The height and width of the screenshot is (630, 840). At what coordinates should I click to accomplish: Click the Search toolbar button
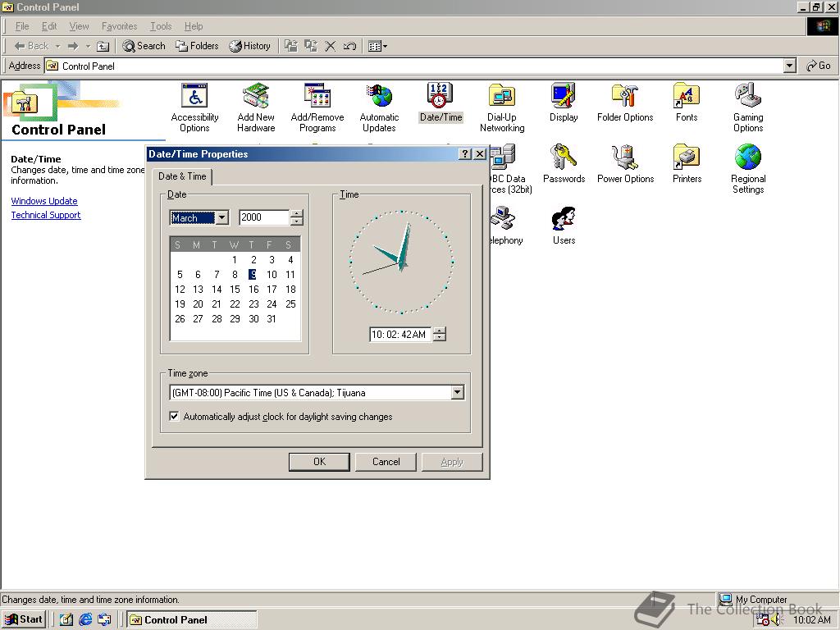(x=144, y=46)
